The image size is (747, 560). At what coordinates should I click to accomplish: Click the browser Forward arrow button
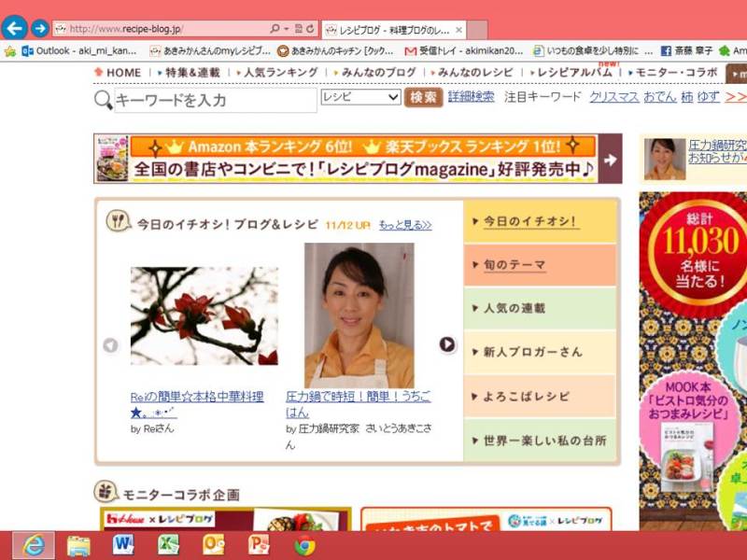click(40, 29)
